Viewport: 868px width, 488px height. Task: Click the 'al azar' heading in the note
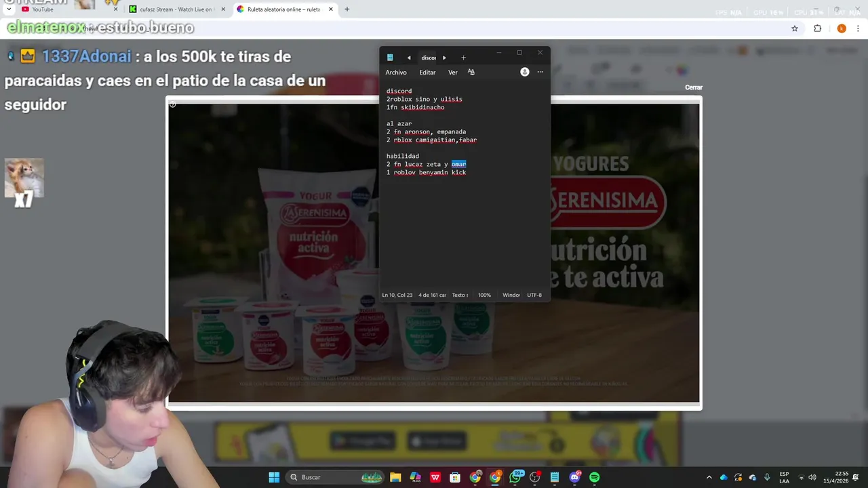tap(399, 123)
